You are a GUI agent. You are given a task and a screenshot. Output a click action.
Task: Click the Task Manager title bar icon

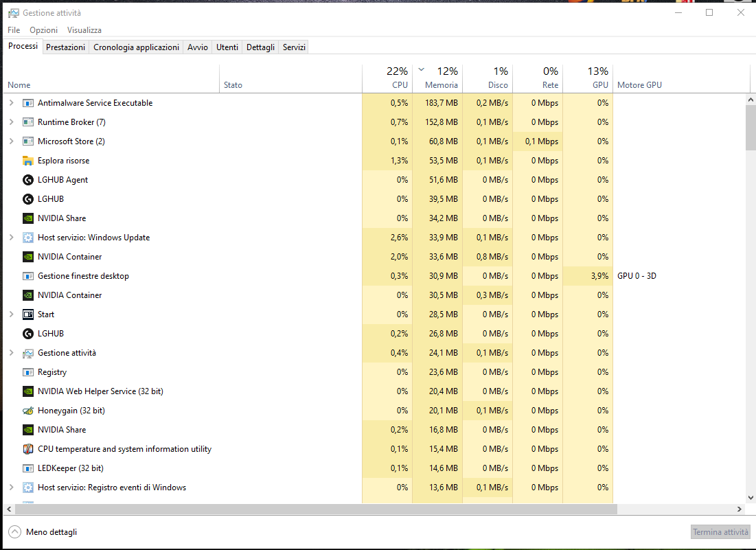[14, 13]
